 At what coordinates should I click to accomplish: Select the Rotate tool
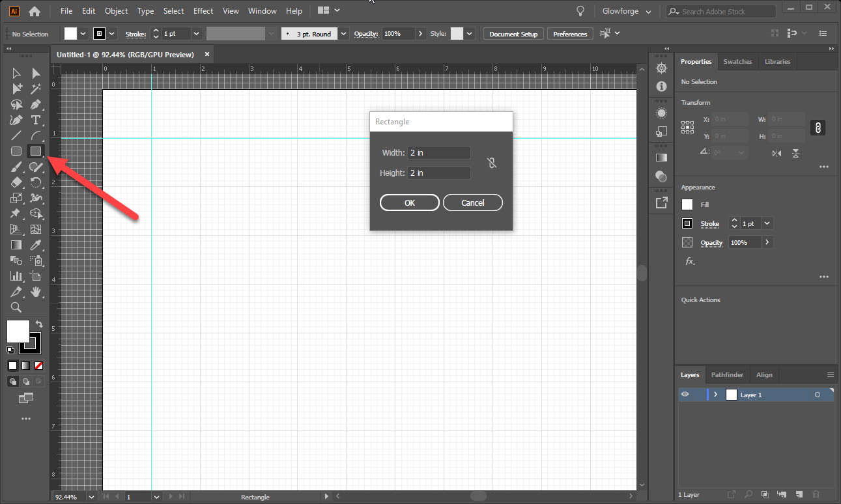(x=36, y=182)
